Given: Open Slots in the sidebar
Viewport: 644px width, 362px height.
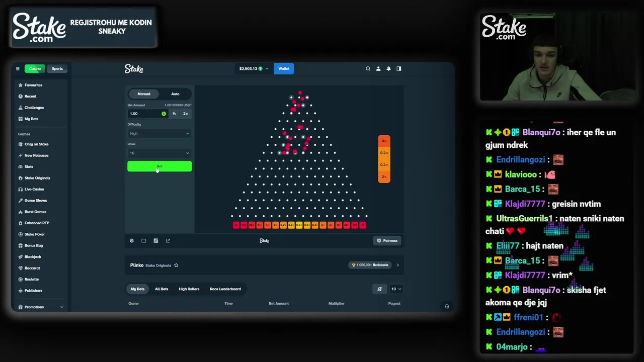Looking at the screenshot, I should (29, 167).
